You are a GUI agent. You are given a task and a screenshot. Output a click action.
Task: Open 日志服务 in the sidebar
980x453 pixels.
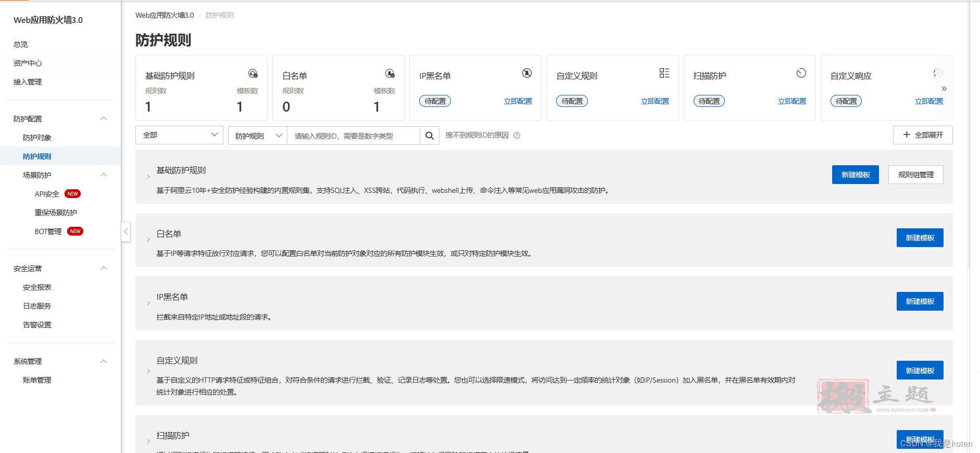click(x=37, y=306)
